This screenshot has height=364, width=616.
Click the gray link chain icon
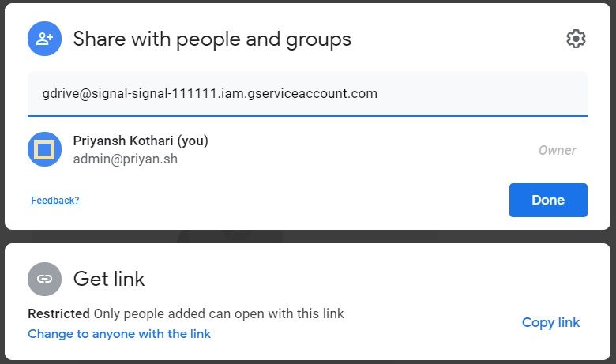[x=44, y=279]
